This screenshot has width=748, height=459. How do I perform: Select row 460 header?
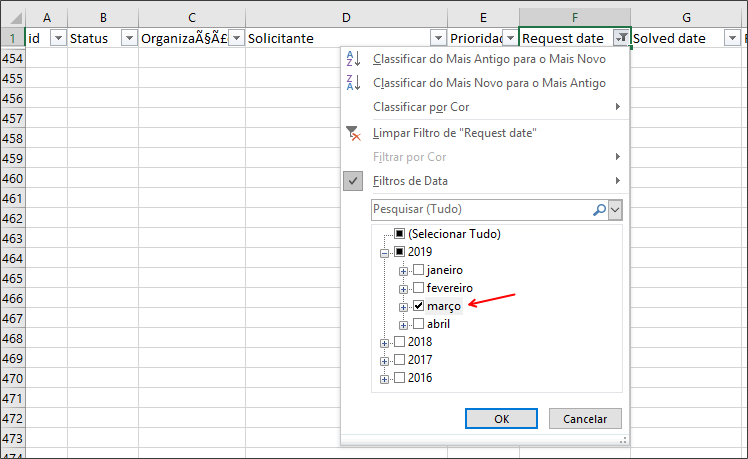(x=12, y=178)
